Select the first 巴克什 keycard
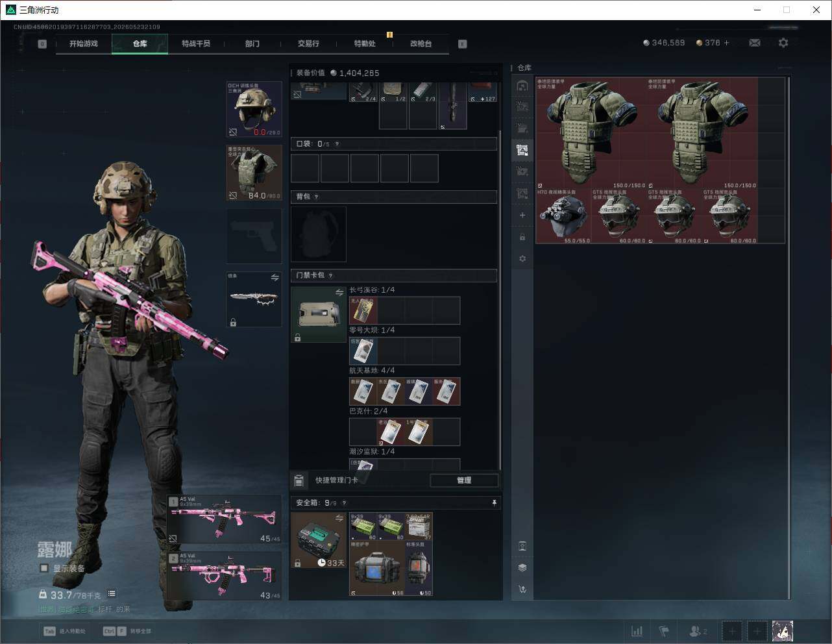The height and width of the screenshot is (644, 832). tap(391, 432)
